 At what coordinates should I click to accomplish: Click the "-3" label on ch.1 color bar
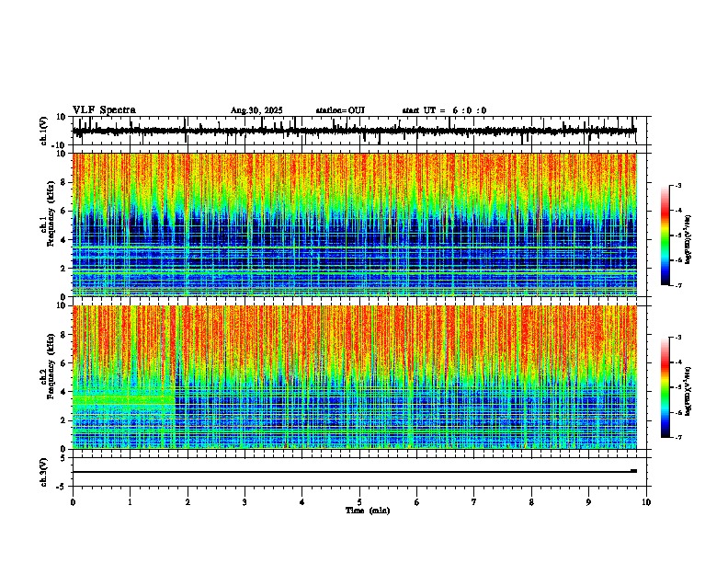click(x=677, y=185)
